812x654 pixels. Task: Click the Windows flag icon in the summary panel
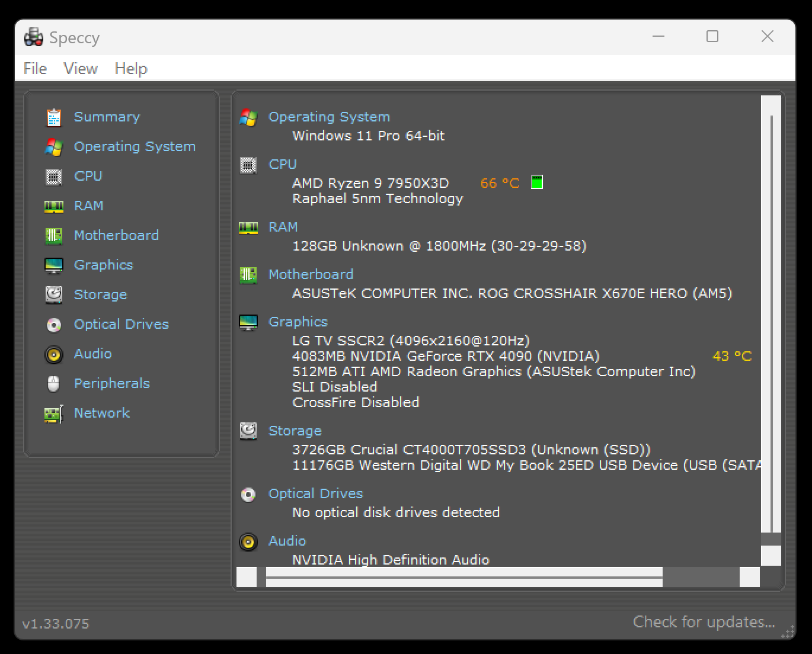tap(248, 117)
